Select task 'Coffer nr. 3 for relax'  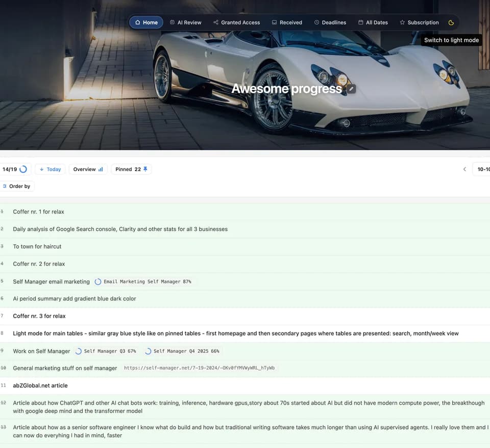coord(39,316)
